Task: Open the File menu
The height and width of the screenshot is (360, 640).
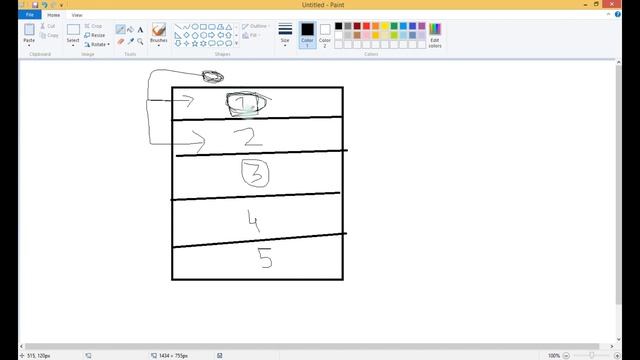Action: click(30, 15)
